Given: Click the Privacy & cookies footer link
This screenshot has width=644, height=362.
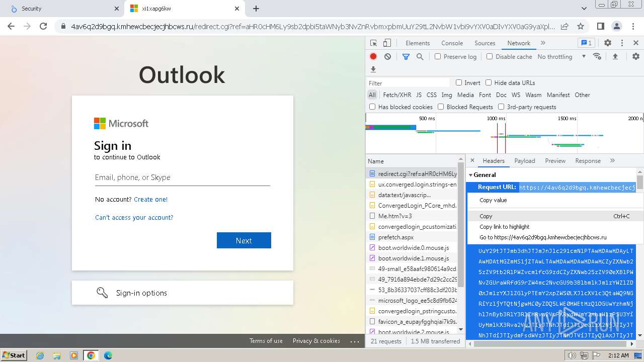Looking at the screenshot, I should 316,341.
